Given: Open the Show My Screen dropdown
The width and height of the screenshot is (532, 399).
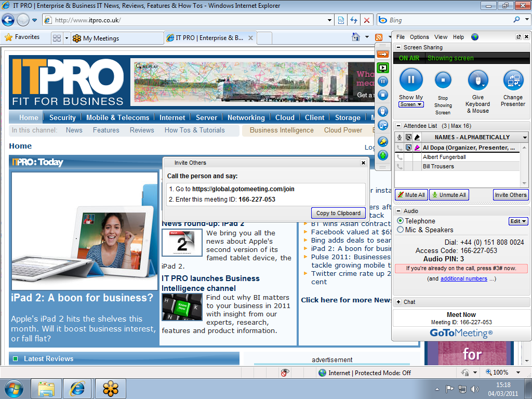Looking at the screenshot, I should pos(411,104).
